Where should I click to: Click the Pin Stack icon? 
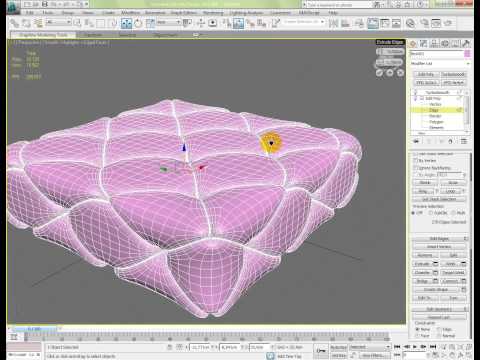(x=416, y=141)
